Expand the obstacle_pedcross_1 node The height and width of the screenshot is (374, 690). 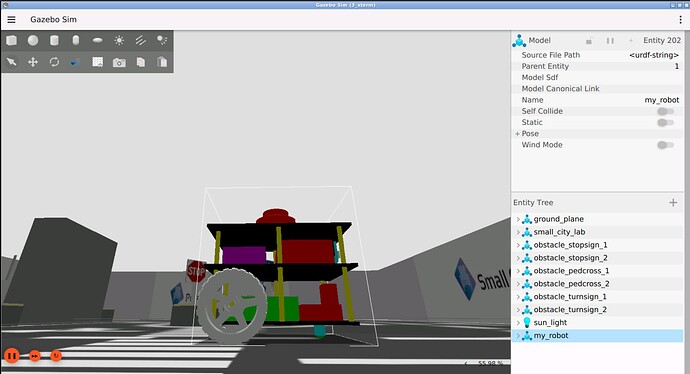coord(518,271)
